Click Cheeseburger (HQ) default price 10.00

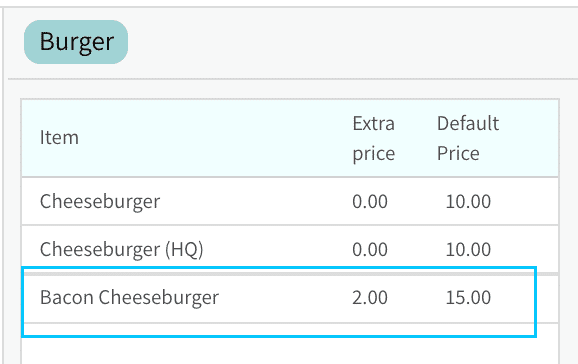click(468, 249)
